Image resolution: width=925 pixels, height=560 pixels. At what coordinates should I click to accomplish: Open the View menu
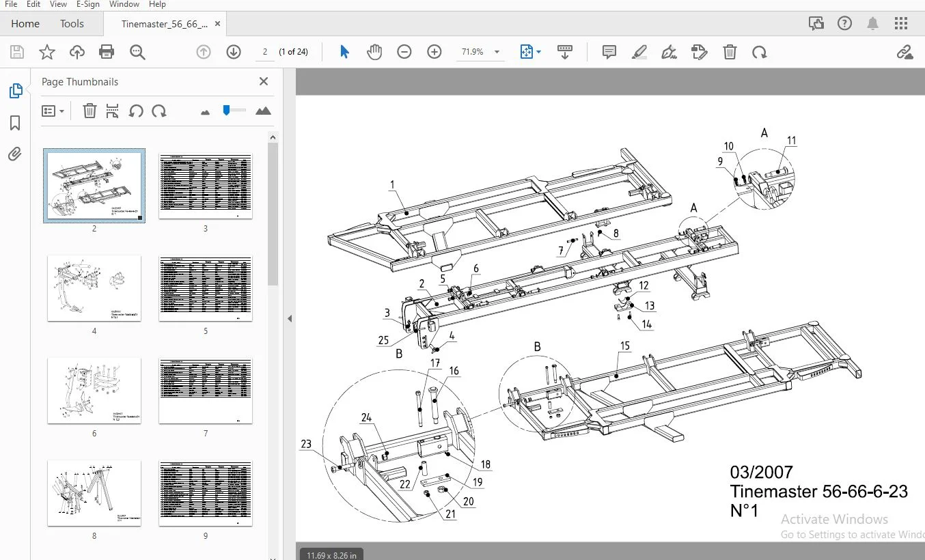pyautogui.click(x=58, y=4)
